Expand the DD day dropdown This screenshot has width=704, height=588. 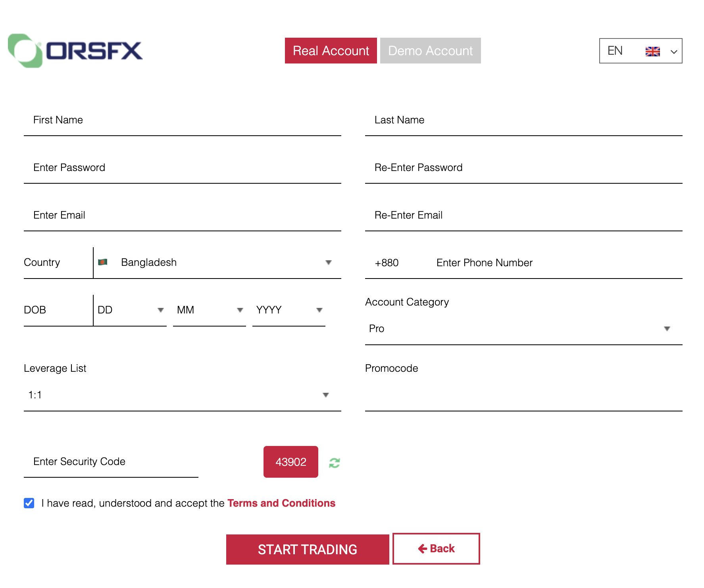(x=130, y=310)
